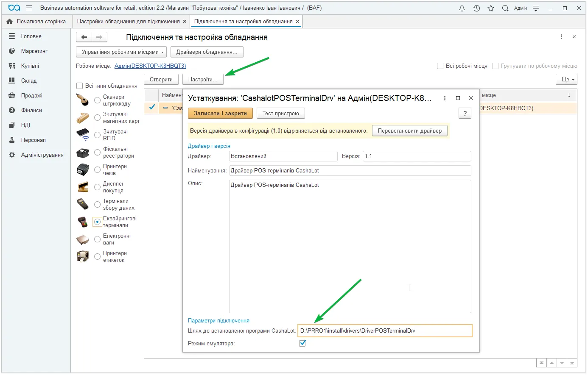Click the acquiring terminal device icon
Image resolution: width=588 pixels, height=375 pixels.
click(x=83, y=222)
